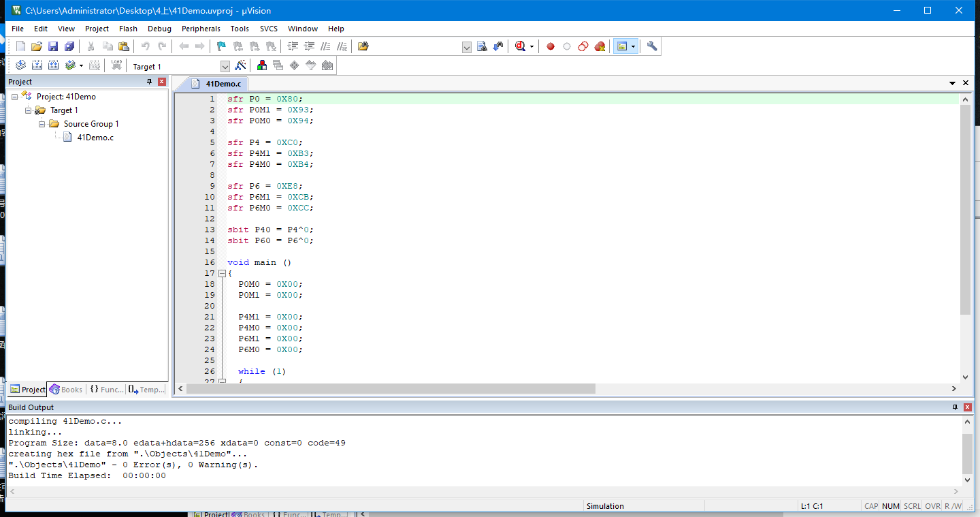This screenshot has height=517, width=980.
Task: Close the Build Output panel
Action: click(967, 407)
